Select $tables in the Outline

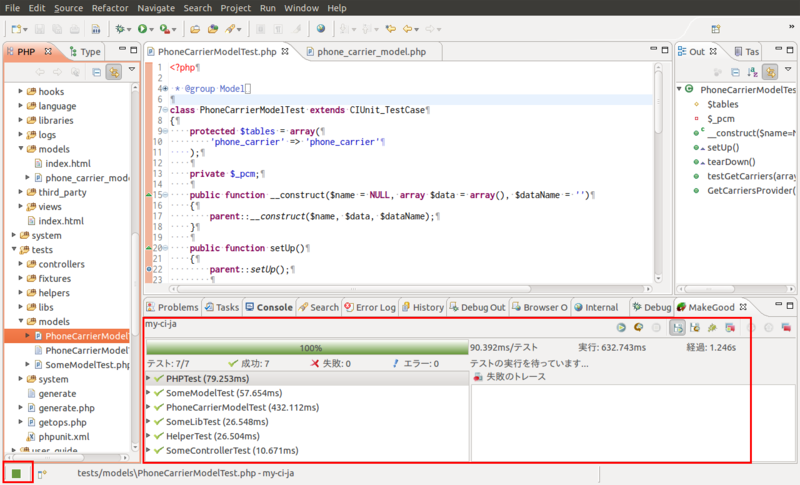[x=722, y=104]
